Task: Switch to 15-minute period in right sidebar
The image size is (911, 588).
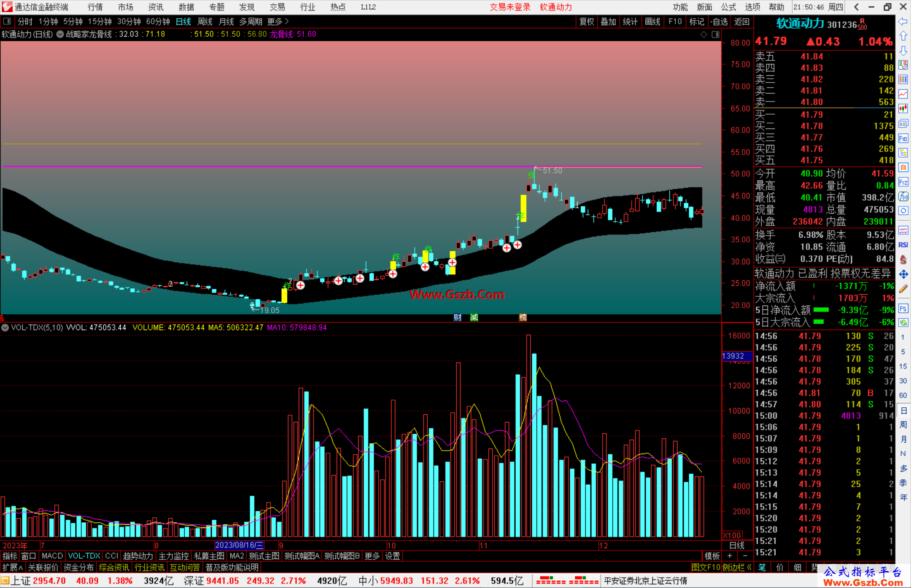Action: click(x=903, y=366)
